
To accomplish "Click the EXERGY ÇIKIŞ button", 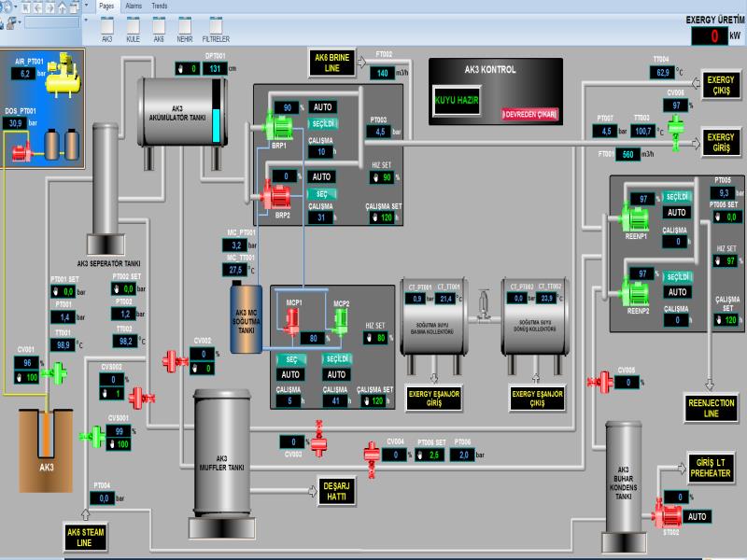I will (x=721, y=85).
